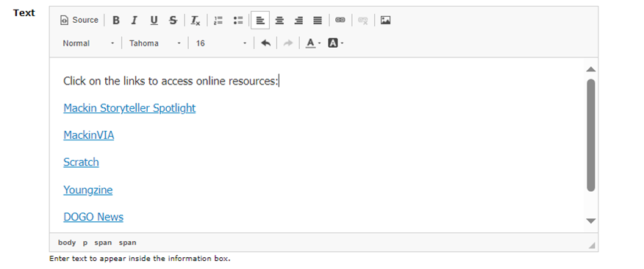Open the Normal paragraph format dropdown

tap(89, 43)
